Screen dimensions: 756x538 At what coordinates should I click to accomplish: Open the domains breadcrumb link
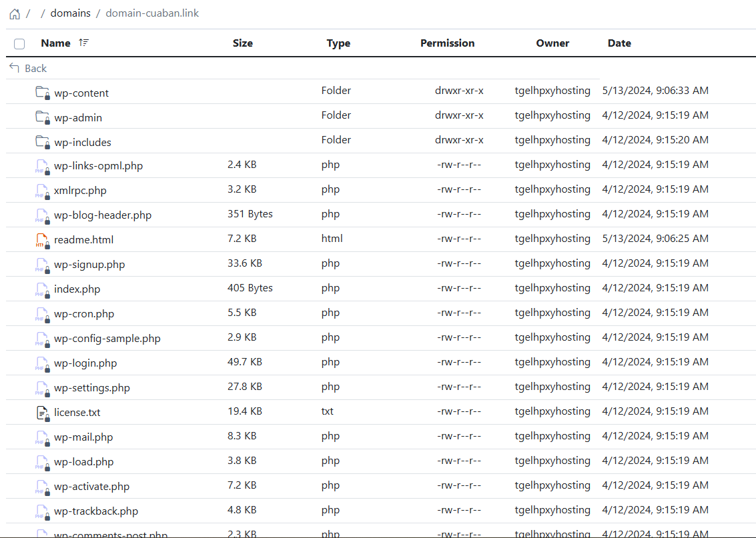tap(70, 13)
